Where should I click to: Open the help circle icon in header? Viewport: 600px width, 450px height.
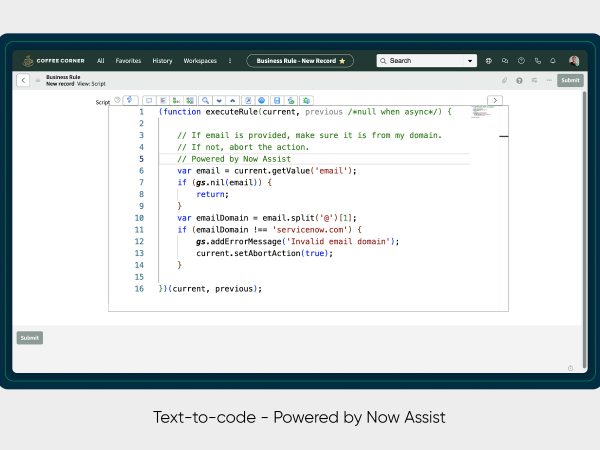tap(521, 60)
